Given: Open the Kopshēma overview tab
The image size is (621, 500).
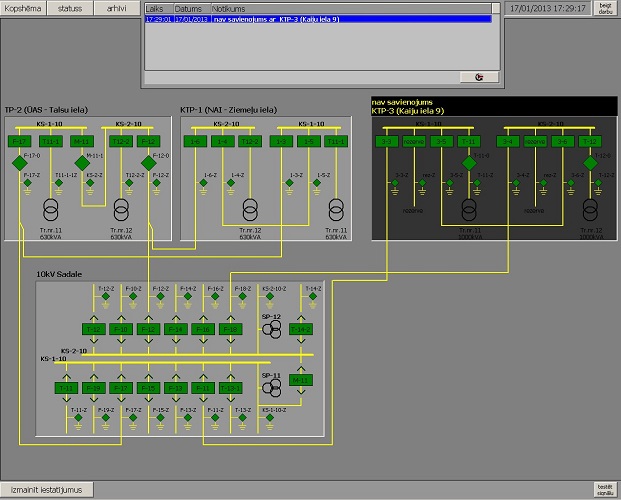Looking at the screenshot, I should [x=22, y=7].
